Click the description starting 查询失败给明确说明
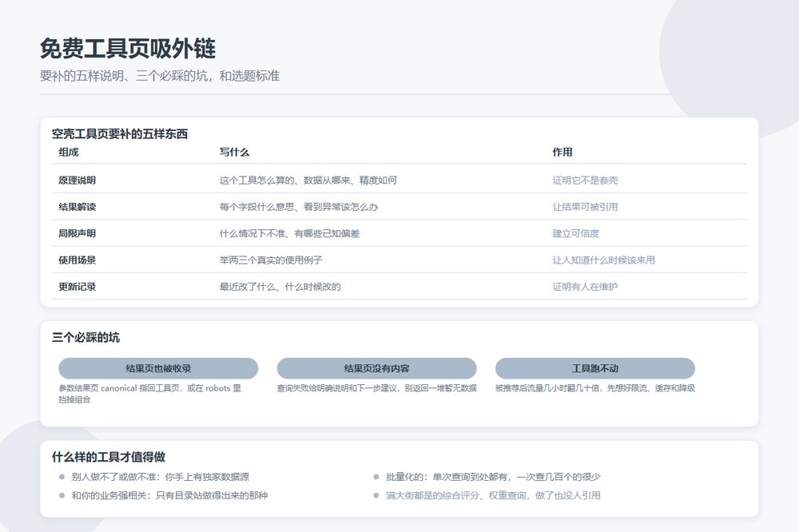This screenshot has width=799, height=532. click(x=376, y=387)
